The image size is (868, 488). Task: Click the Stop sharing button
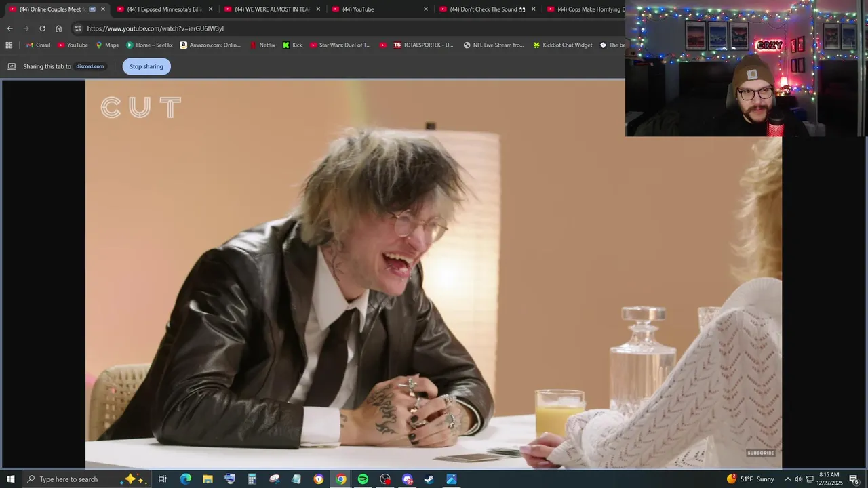click(x=146, y=66)
